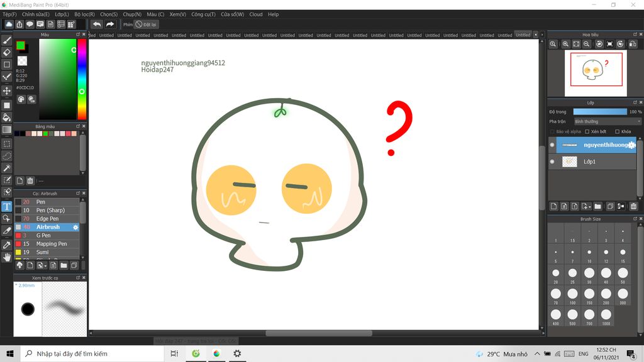This screenshot has height=362, width=644.
Task: Open the Bộ lọc(R) menu
Action: (x=85, y=14)
